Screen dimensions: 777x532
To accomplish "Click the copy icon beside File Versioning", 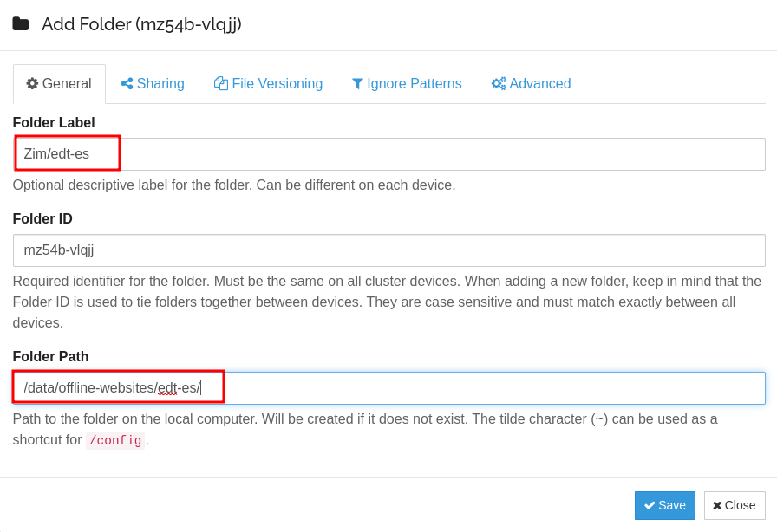I will click(221, 84).
